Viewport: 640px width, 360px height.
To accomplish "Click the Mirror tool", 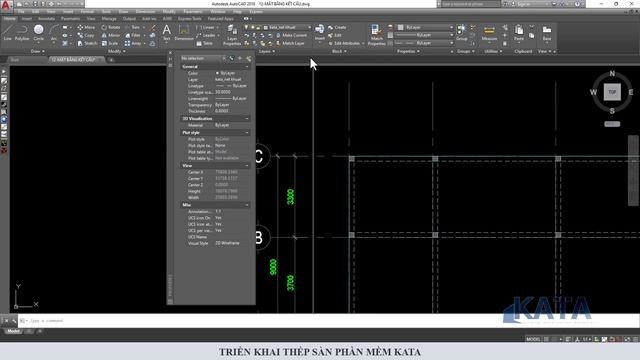I will [x=111, y=36].
